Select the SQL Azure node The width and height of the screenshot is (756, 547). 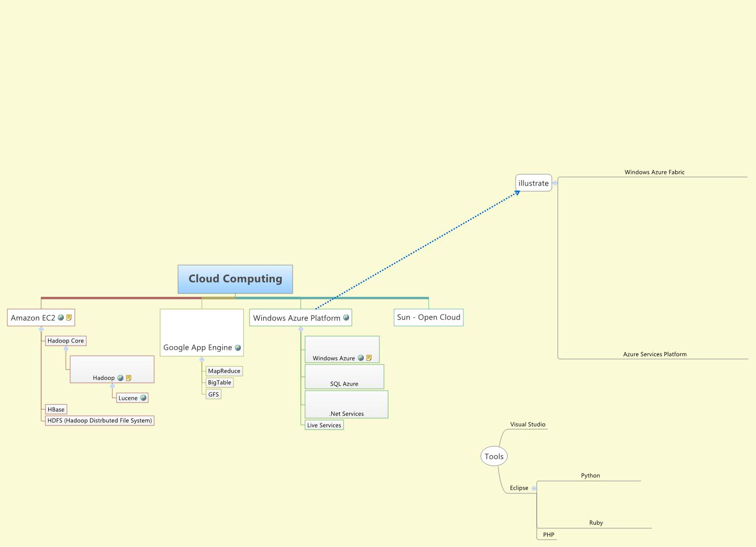point(345,383)
